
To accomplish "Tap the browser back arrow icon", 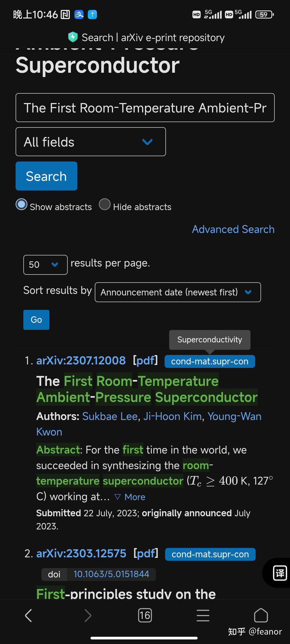I will [x=28, y=615].
